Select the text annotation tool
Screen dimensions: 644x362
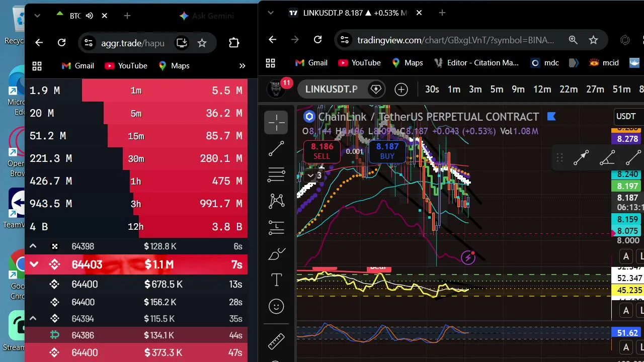[276, 280]
